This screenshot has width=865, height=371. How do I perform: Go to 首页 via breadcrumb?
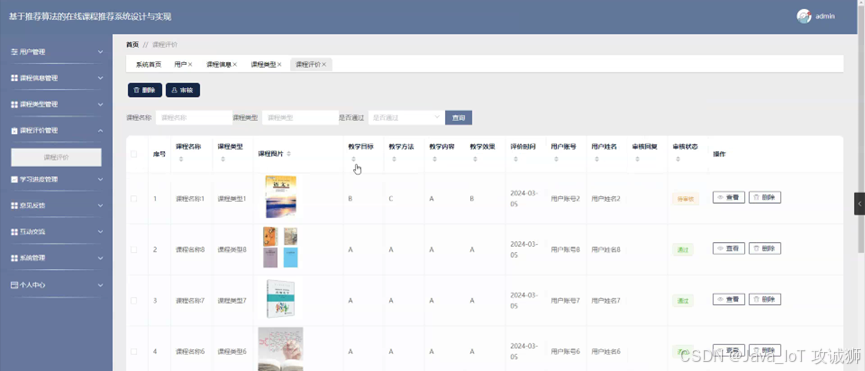click(x=132, y=45)
